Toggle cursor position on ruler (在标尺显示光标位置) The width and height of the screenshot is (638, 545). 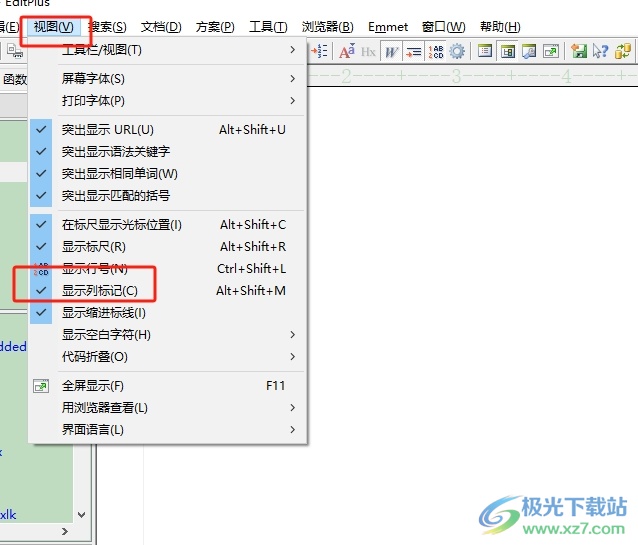coord(168,225)
